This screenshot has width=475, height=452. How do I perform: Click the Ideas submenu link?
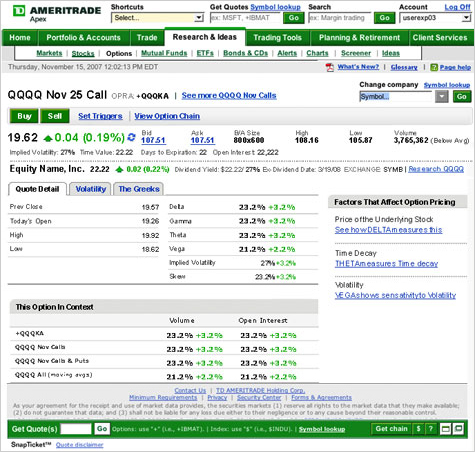(x=391, y=53)
